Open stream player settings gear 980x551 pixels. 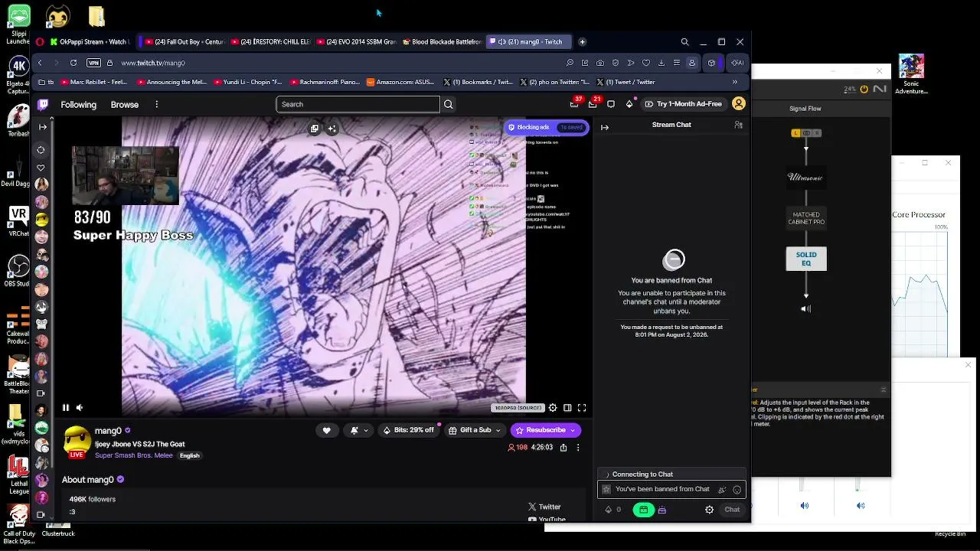click(553, 408)
